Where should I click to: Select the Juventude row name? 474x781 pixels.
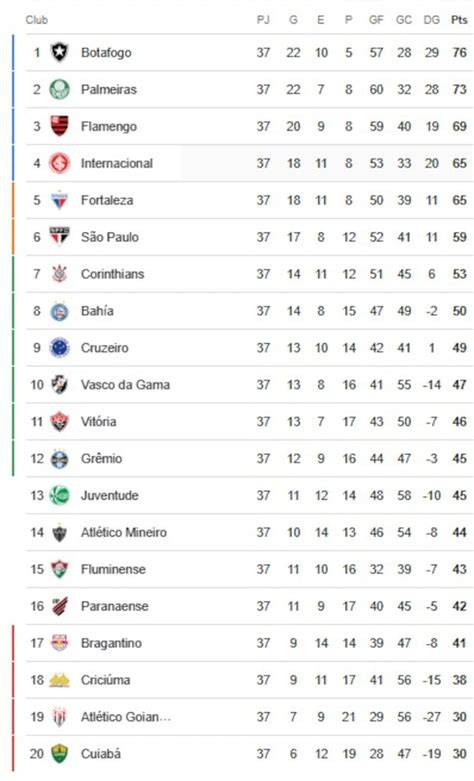(110, 496)
